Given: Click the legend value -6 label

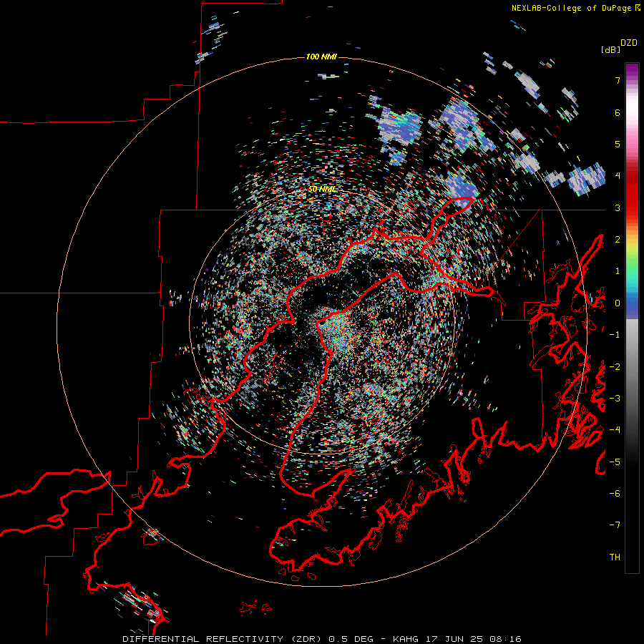Looking at the screenshot, I should (x=615, y=494).
